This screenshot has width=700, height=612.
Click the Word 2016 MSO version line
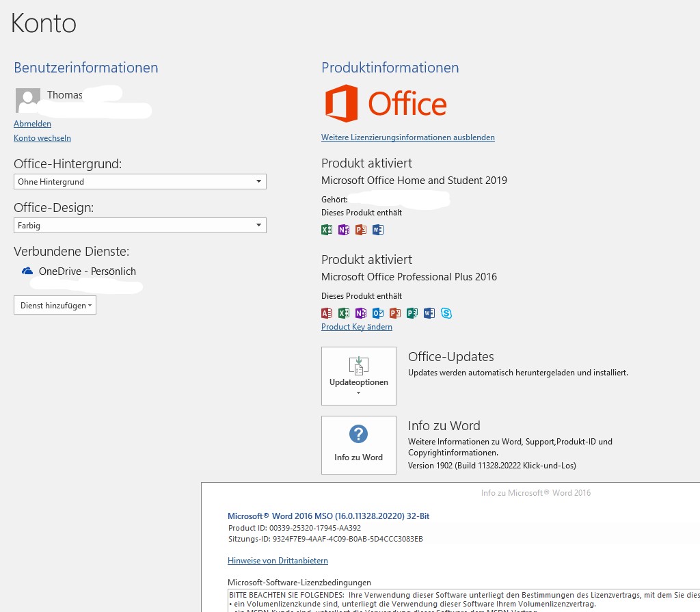(329, 516)
